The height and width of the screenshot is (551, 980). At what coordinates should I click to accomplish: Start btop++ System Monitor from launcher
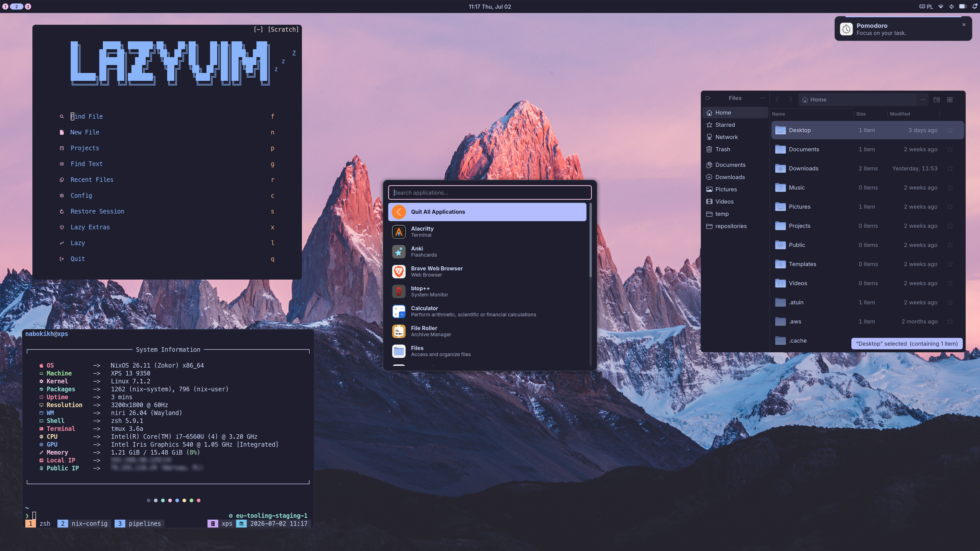487,291
